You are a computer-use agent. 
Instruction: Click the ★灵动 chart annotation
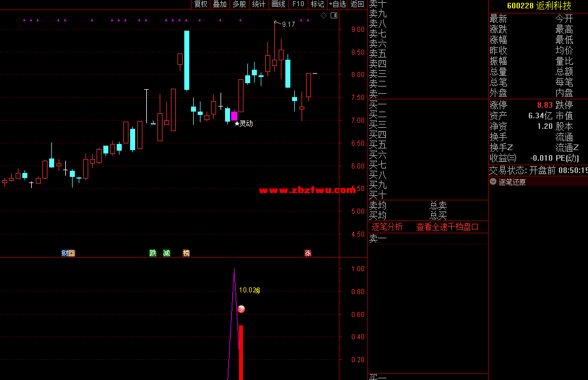click(x=244, y=124)
